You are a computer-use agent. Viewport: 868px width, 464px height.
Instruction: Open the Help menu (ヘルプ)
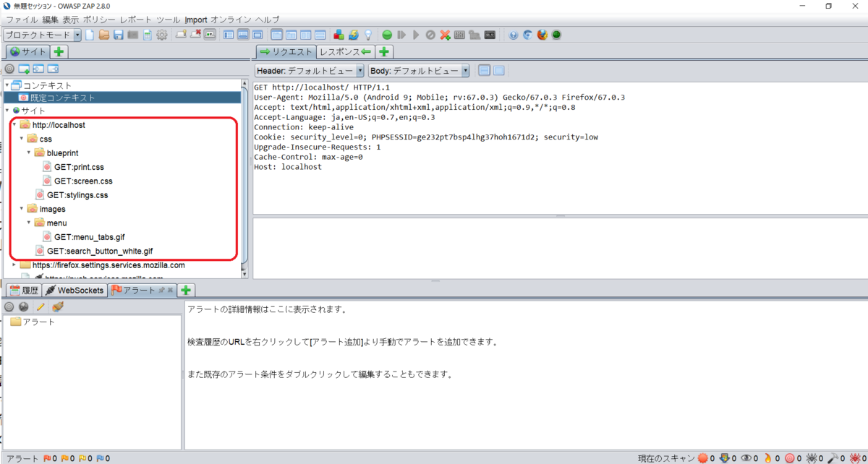[x=268, y=20]
